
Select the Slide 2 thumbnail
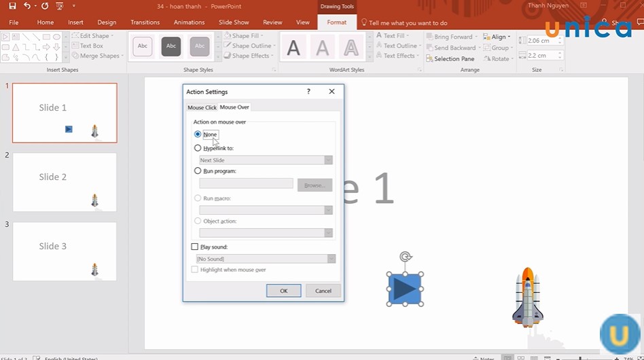tap(65, 182)
